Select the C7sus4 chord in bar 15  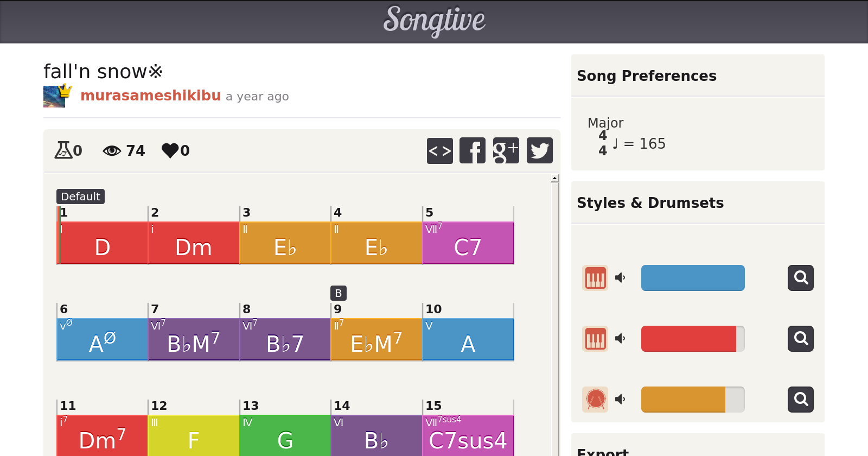[468, 436]
